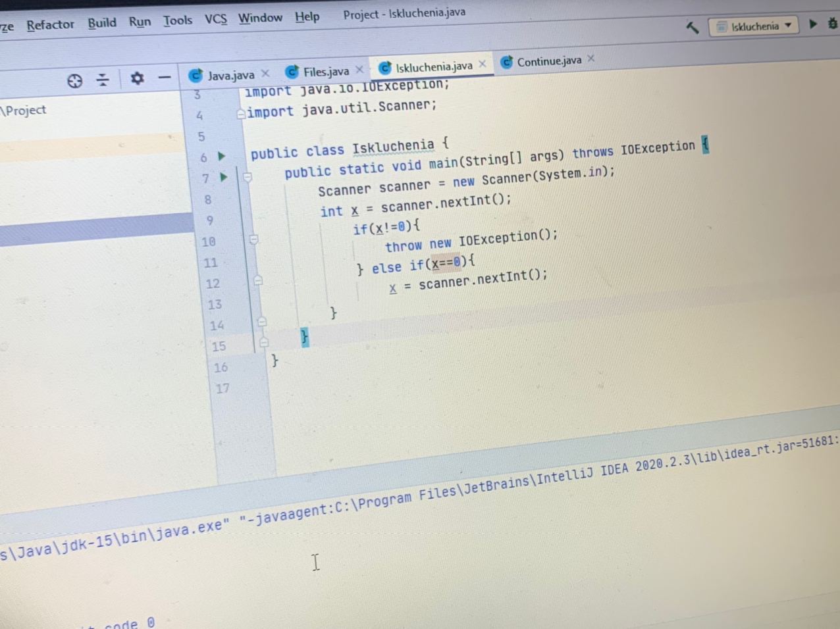Screen dimensions: 840x629
Task: Click the fold end marker on line 15
Action: (264, 342)
